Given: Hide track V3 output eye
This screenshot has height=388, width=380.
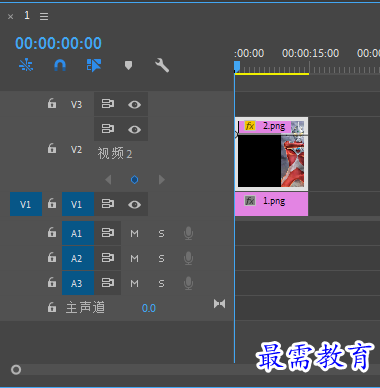Looking at the screenshot, I should point(134,105).
